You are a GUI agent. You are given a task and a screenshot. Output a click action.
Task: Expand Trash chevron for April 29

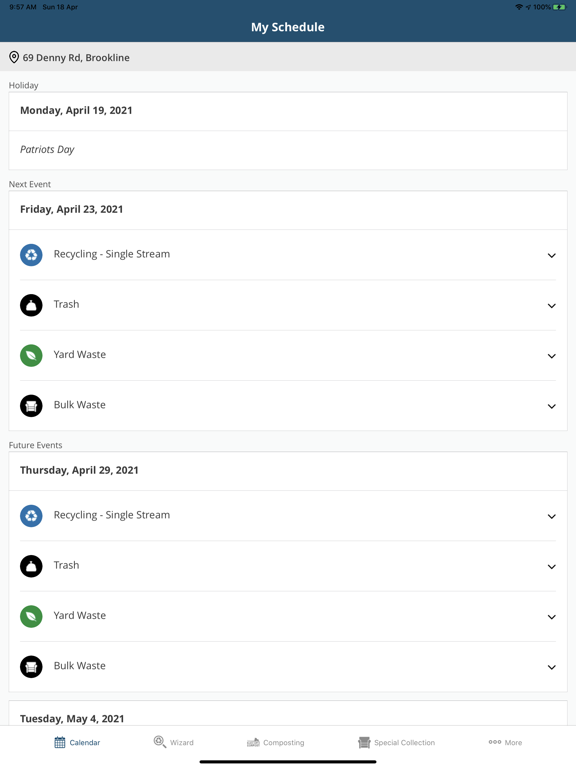click(x=552, y=567)
